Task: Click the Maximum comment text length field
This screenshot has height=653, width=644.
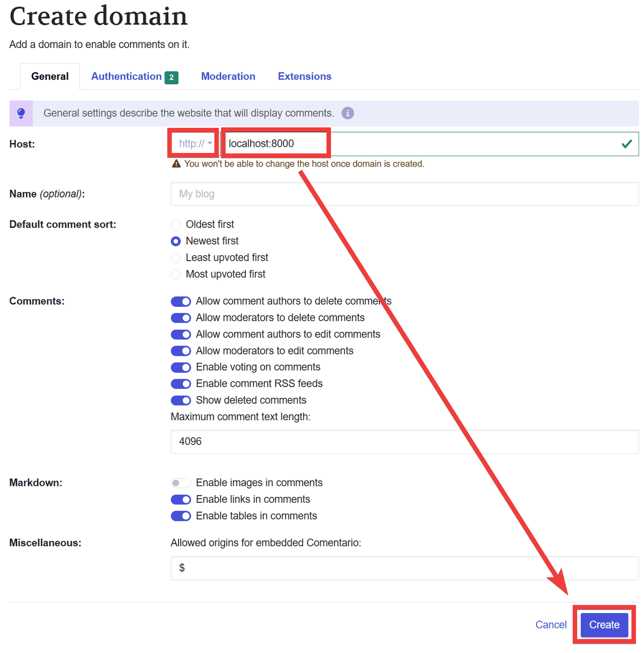Action: [404, 442]
